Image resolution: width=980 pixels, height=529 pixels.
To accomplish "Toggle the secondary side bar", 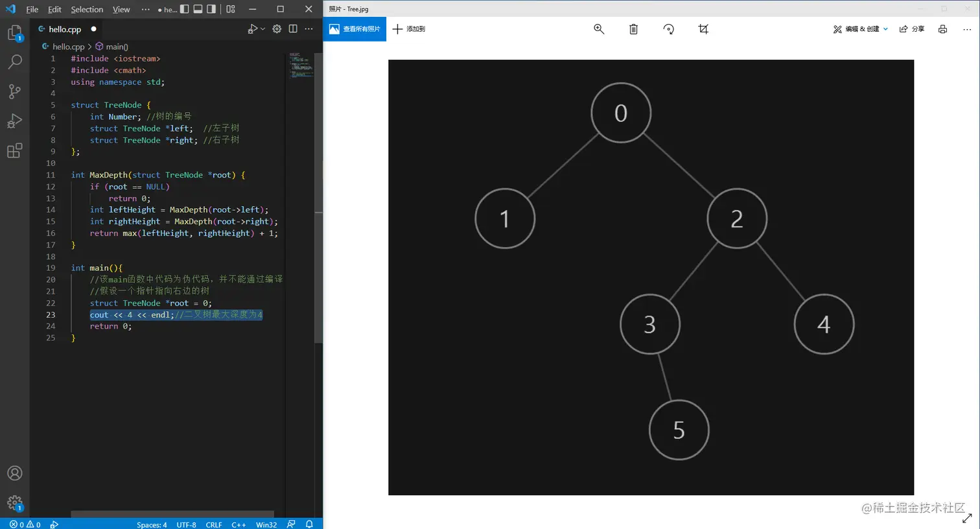I will pos(211,9).
